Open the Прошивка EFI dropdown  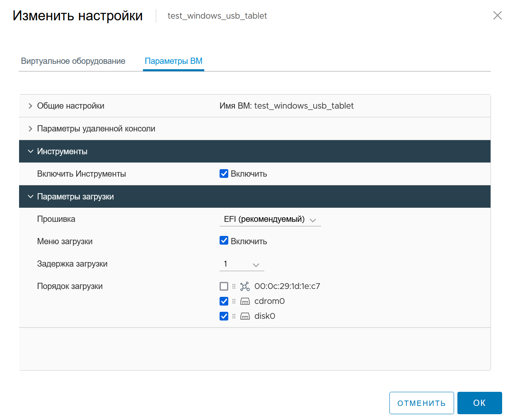click(x=270, y=219)
